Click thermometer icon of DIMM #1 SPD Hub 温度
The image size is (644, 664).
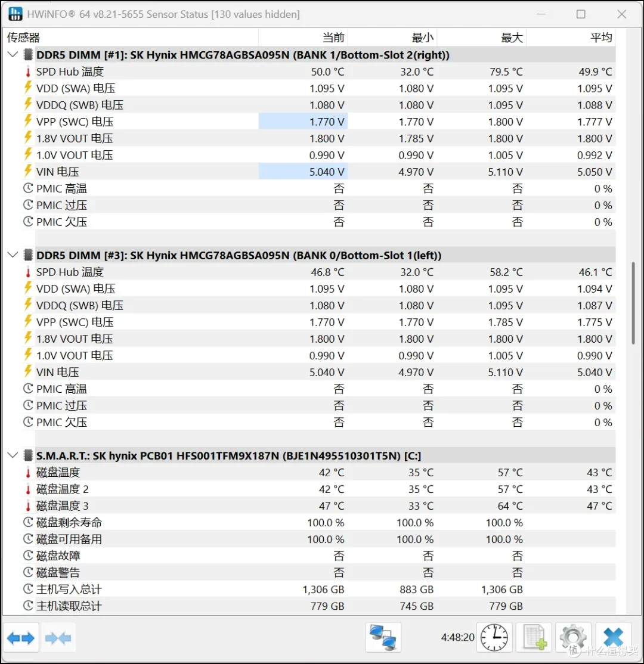click(x=28, y=72)
